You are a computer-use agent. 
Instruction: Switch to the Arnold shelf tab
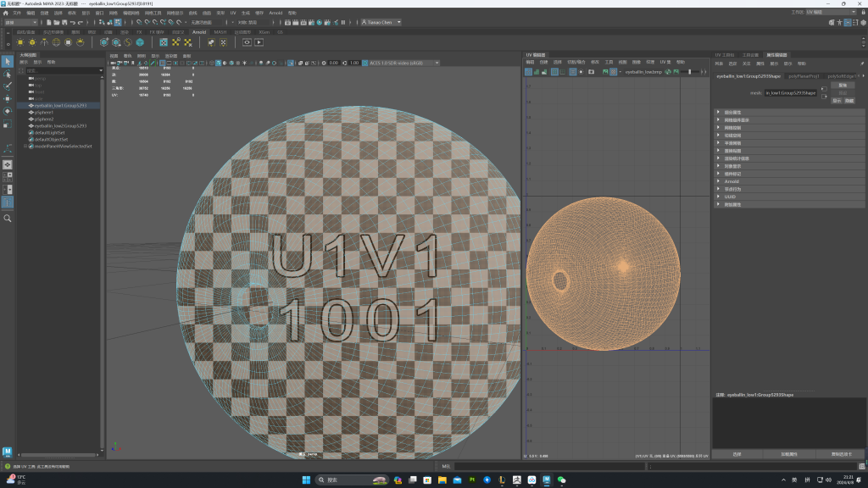[x=199, y=32]
